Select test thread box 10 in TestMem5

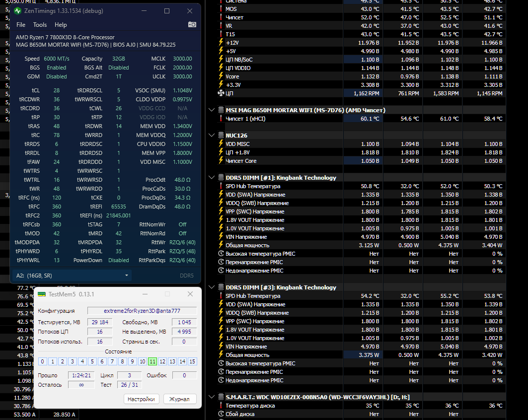(x=143, y=361)
